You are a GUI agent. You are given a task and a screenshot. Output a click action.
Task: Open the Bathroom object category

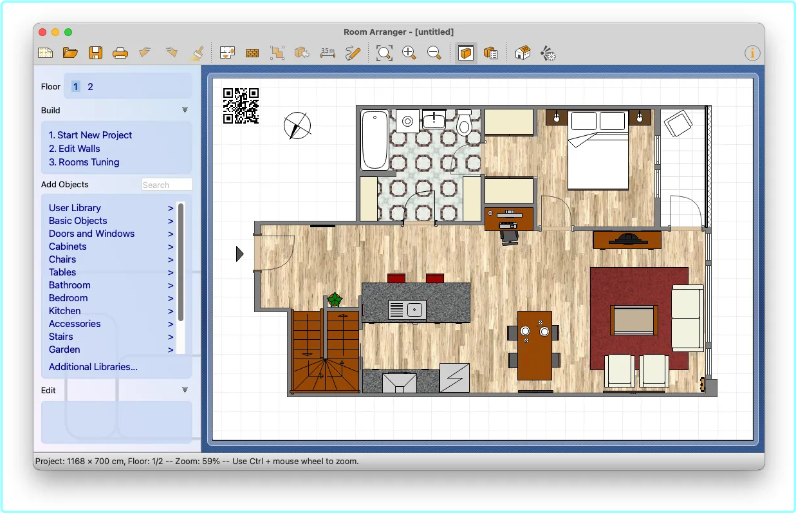[69, 285]
